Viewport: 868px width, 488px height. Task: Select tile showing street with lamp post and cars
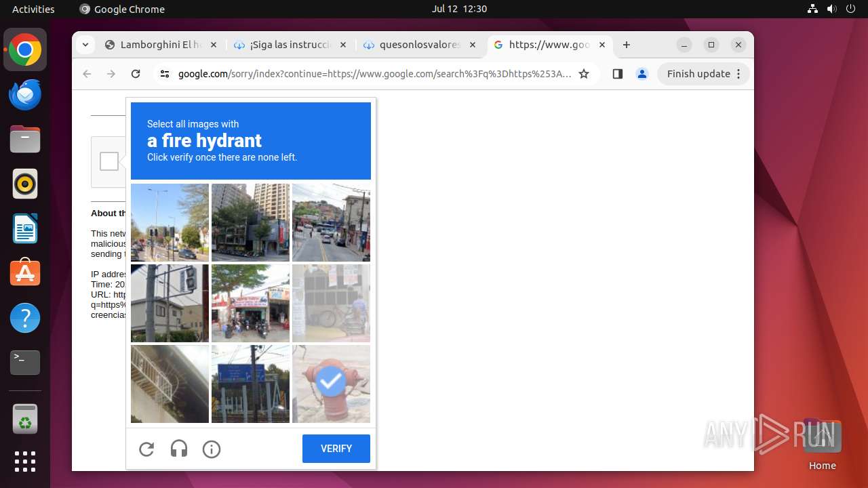[170, 222]
